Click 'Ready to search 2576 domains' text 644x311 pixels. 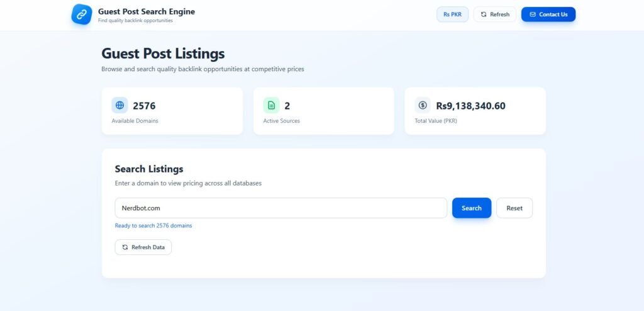tap(153, 225)
